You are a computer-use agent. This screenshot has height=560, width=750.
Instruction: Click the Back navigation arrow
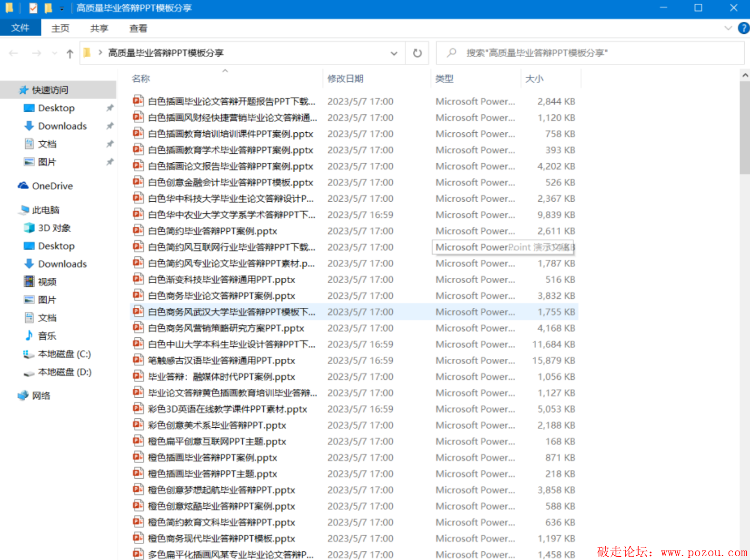point(13,53)
